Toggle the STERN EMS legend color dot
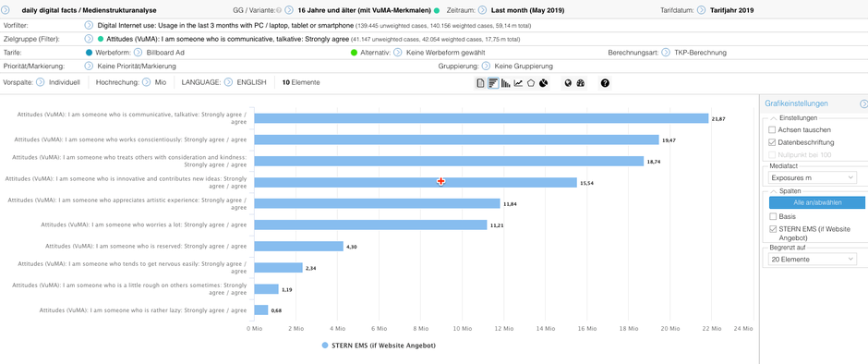 [x=325, y=346]
